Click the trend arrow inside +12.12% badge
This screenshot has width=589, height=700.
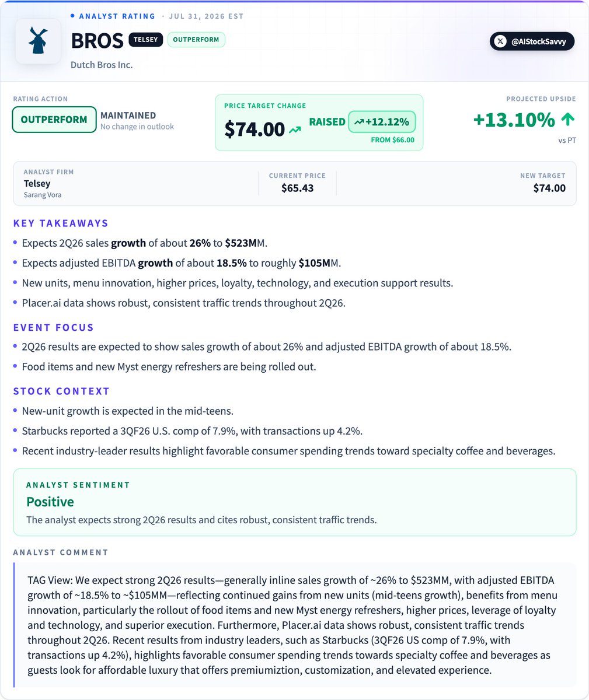(358, 122)
